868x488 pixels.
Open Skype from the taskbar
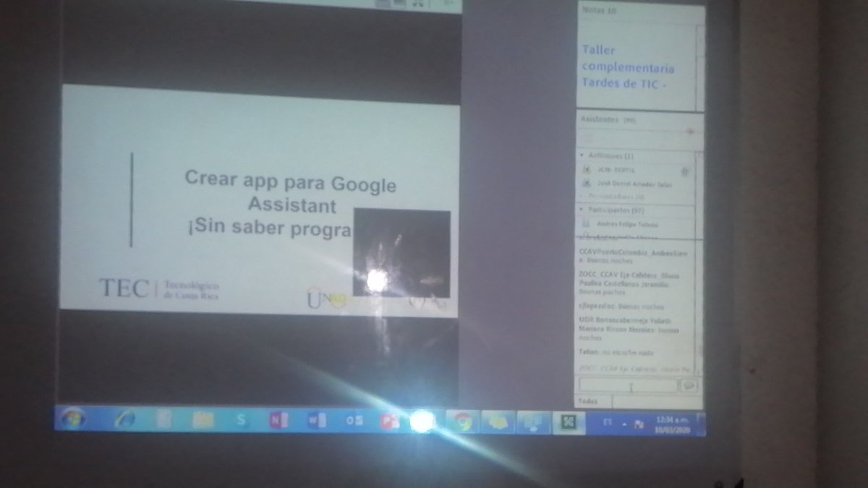pos(241,420)
